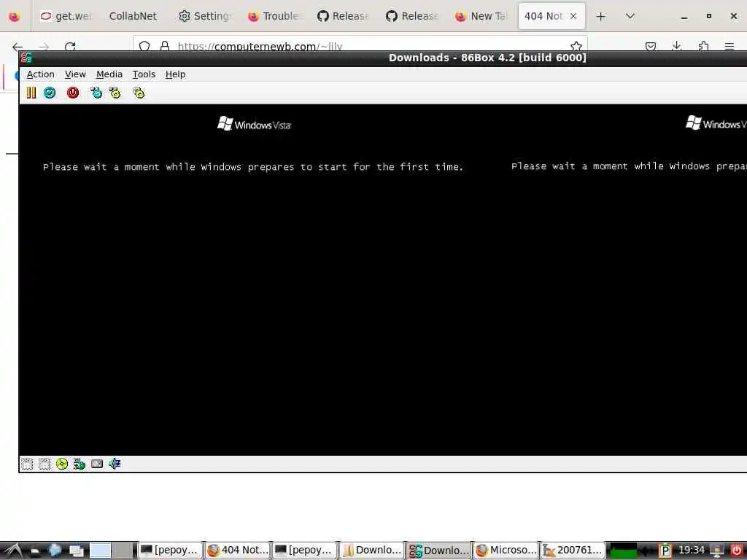The image size is (747, 560).
Task: Click the CD-ROM drive status icon
Action: tap(62, 463)
